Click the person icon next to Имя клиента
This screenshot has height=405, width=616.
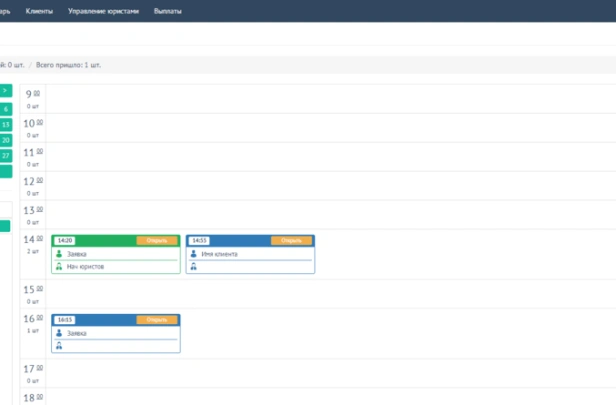point(193,254)
